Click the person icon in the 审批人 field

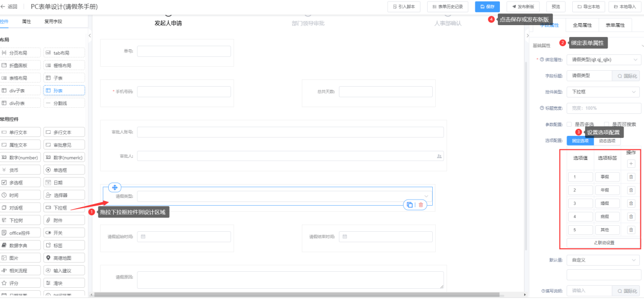(x=439, y=156)
